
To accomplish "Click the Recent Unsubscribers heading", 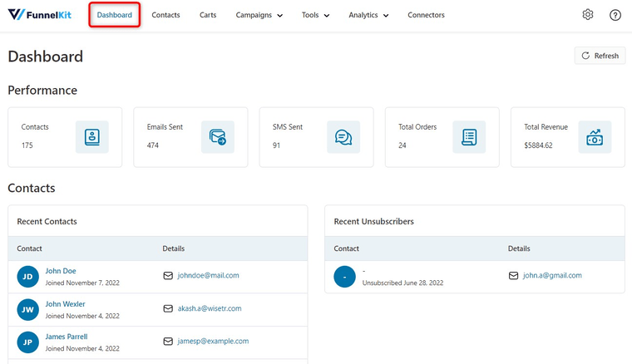I will tap(373, 221).
